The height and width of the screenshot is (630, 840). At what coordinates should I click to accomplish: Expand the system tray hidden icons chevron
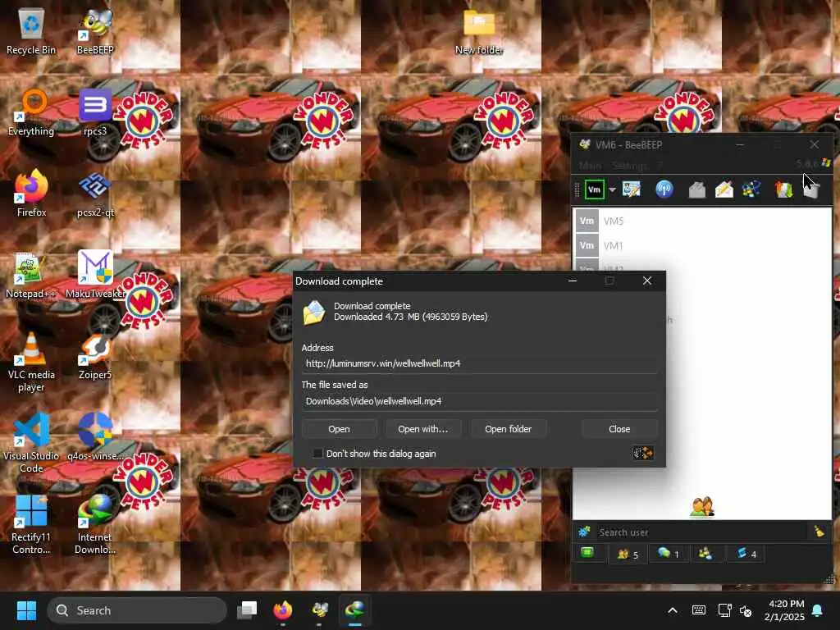coord(673,610)
